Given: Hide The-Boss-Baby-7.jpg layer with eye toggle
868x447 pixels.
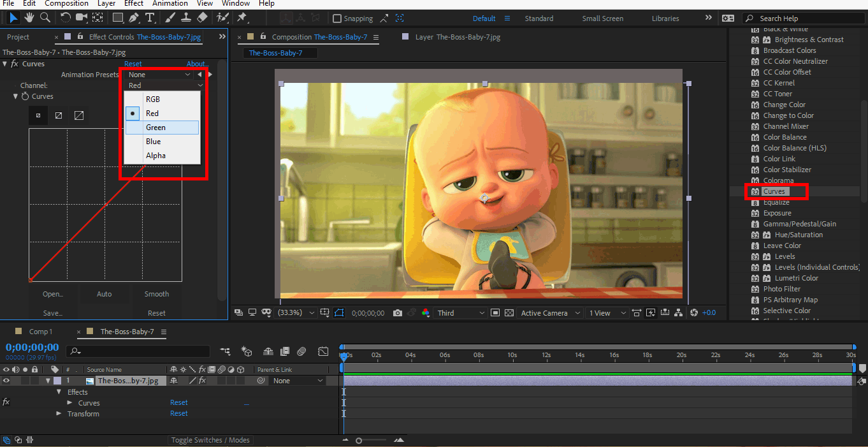Looking at the screenshot, I should point(6,381).
